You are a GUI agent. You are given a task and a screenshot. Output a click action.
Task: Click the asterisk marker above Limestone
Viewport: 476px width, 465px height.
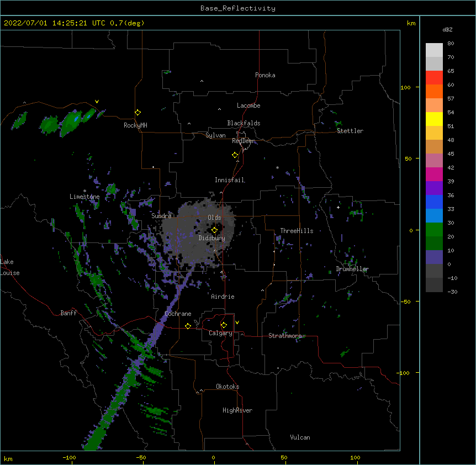point(84,191)
